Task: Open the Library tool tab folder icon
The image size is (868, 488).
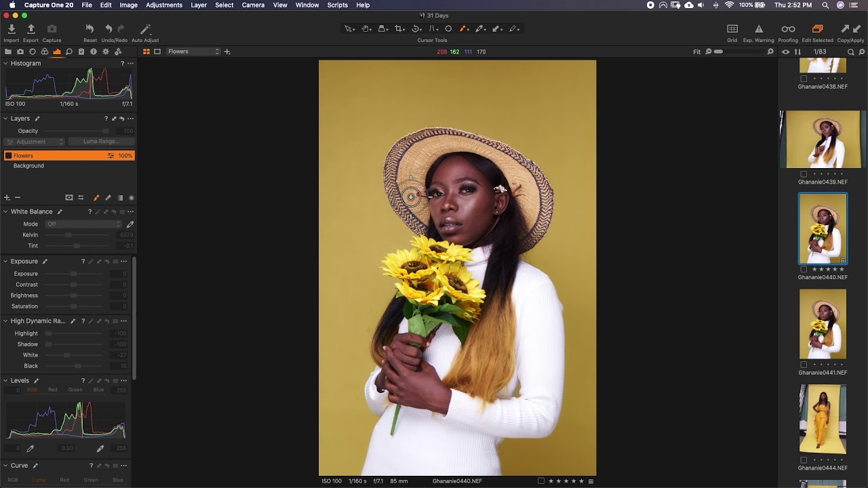Action: pyautogui.click(x=8, y=52)
